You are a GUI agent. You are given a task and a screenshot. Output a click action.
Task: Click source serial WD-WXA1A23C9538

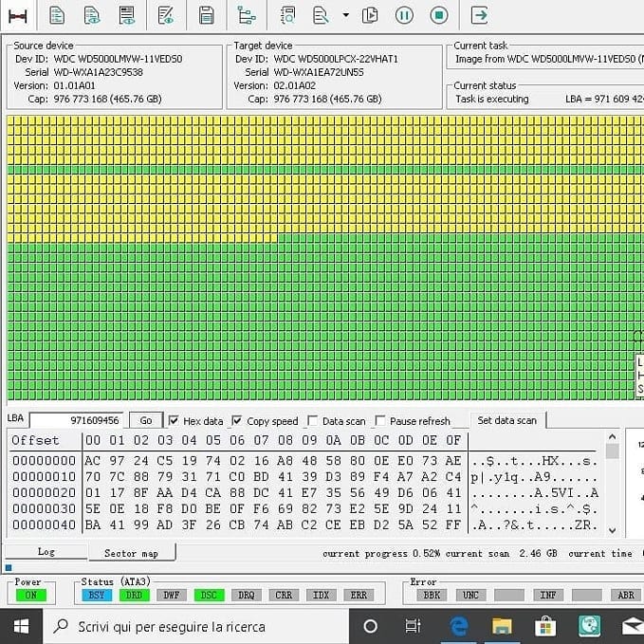coord(98,72)
